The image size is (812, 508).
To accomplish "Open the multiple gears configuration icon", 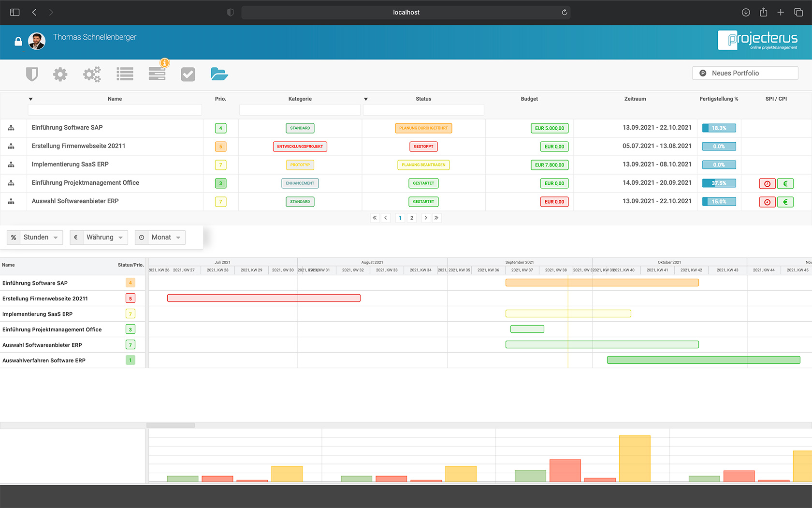I will 92,74.
